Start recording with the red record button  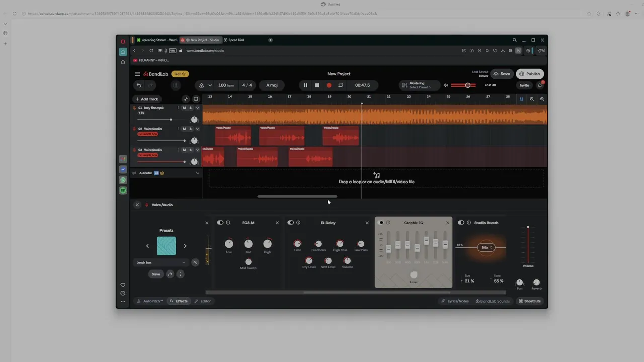click(329, 85)
